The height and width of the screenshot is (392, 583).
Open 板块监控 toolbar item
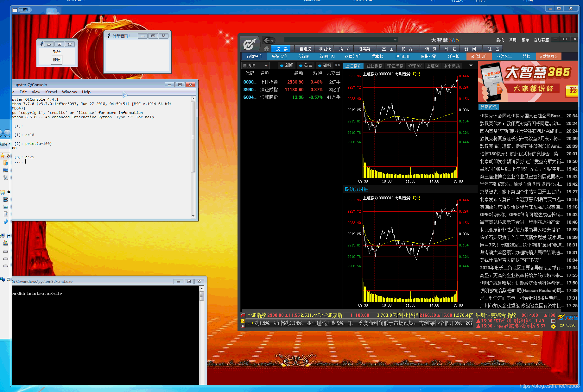coord(279,56)
